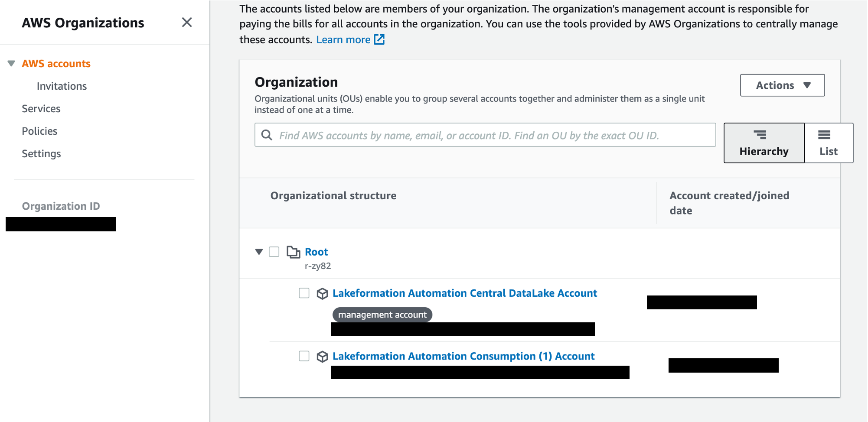Screen dimensions: 868x422
Task: Open Lakeformation Automation Central DataLake Account
Action: point(465,293)
